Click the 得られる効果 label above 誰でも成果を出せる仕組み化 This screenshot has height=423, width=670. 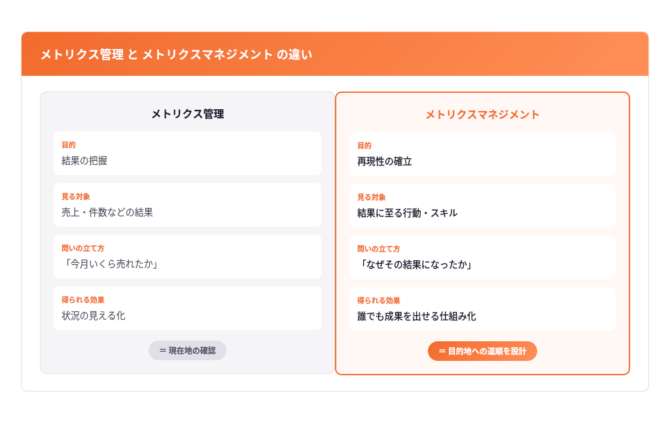(x=378, y=300)
